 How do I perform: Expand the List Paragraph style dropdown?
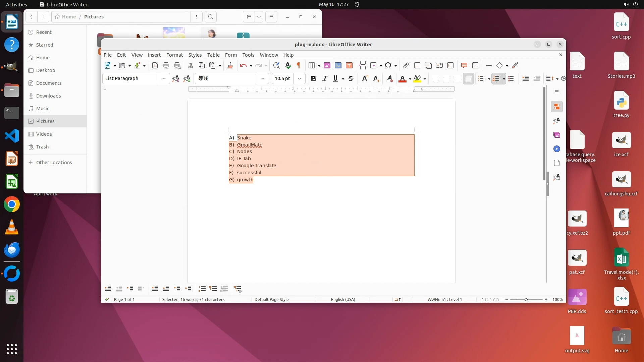(x=164, y=78)
